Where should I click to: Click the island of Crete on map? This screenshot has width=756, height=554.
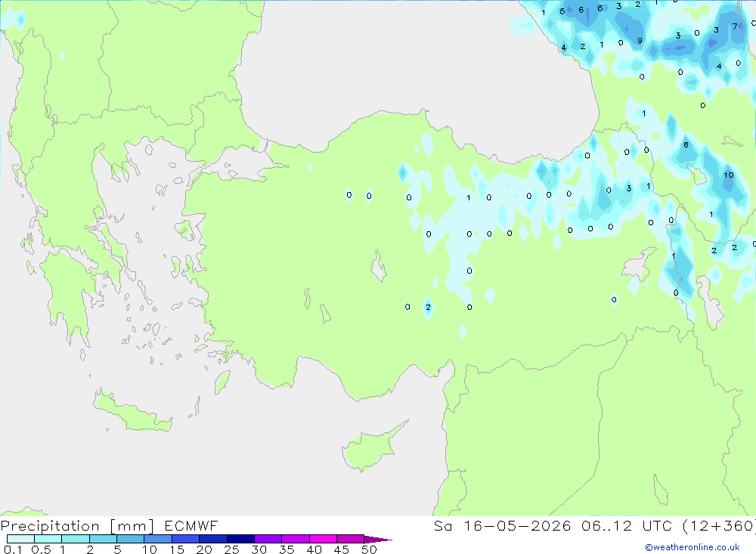tap(132, 411)
